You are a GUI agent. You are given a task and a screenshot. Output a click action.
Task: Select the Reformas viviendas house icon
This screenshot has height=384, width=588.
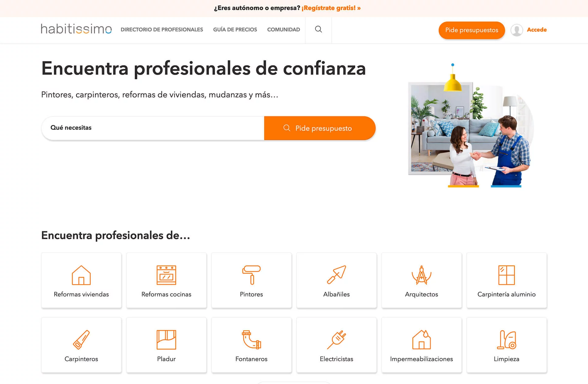click(81, 275)
